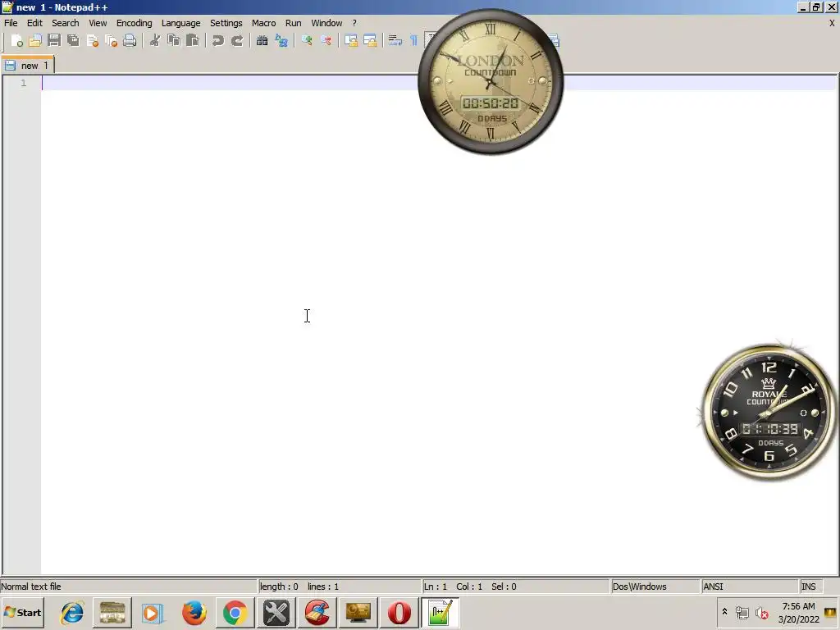Click line 1 in the editor area
Viewport: 840px width, 630px height.
(440, 83)
